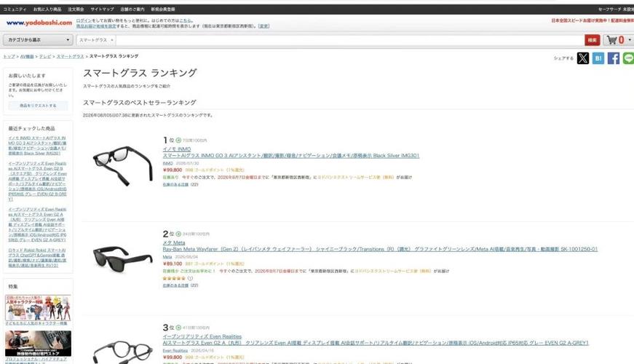The height and width of the screenshot is (364, 634).
Task: Open the 人気キャラクター特集 banner
Action: click(x=38, y=307)
